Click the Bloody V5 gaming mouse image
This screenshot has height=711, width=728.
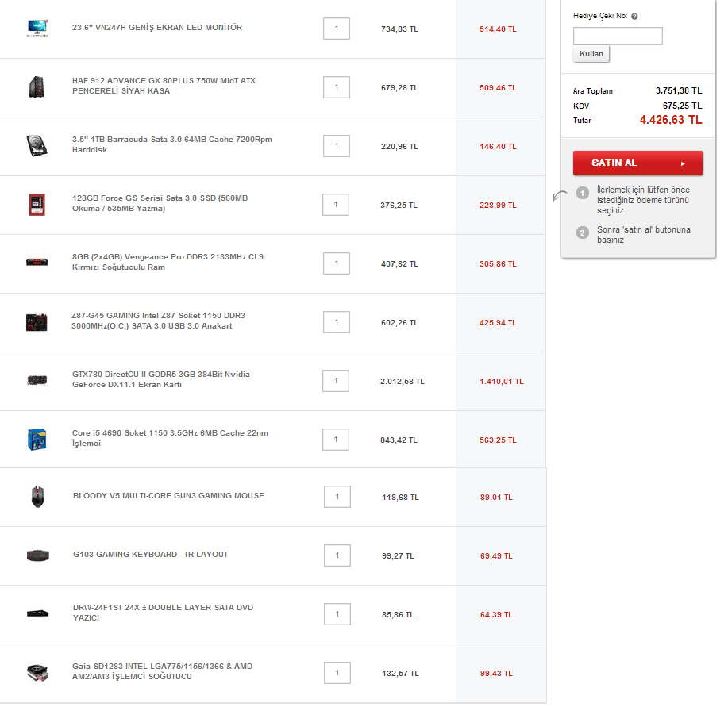(x=37, y=497)
